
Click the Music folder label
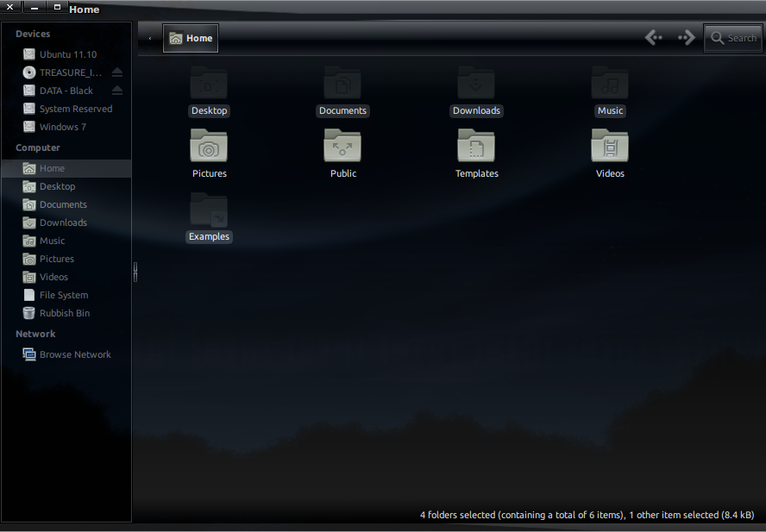pyautogui.click(x=610, y=110)
